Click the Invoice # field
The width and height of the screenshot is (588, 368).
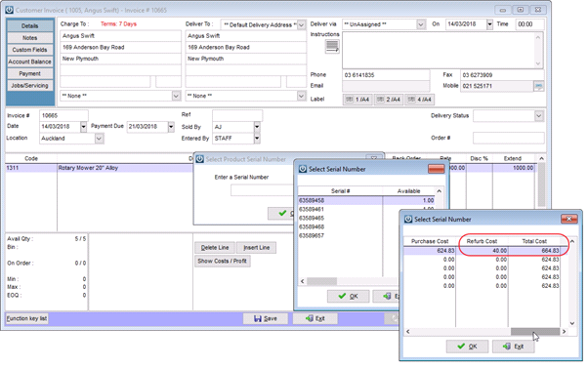[63, 115]
